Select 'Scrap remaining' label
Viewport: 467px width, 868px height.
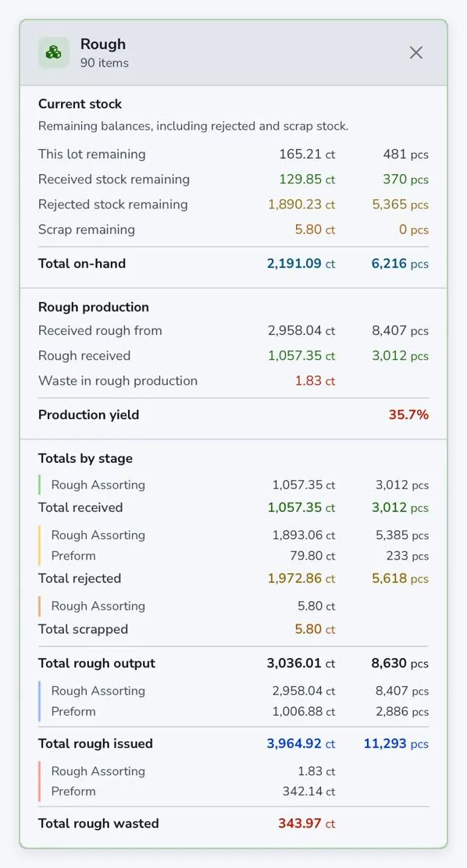pos(87,229)
